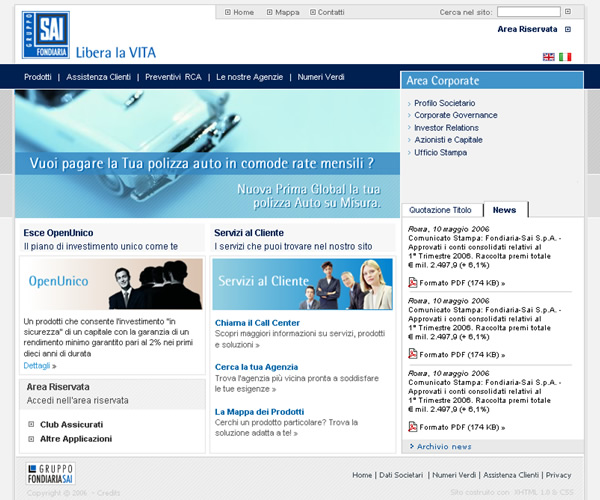The image size is (600, 500).
Task: Open Area Riservata via top arrow icon
Action: (x=568, y=29)
